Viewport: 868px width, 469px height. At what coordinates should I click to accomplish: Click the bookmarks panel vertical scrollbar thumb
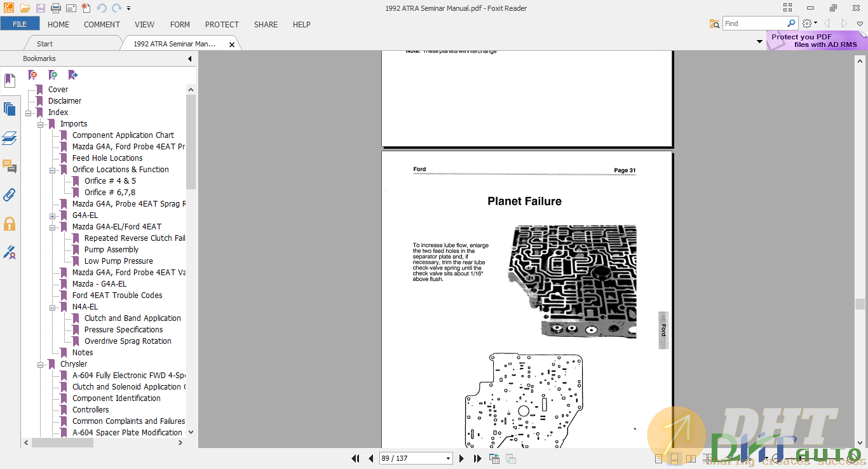point(191,142)
